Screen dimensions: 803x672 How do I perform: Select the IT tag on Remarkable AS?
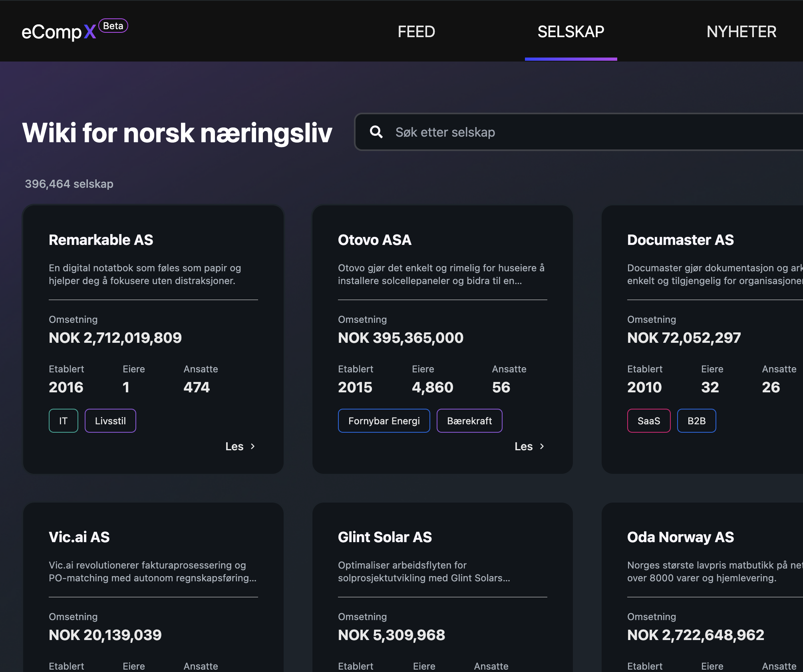click(x=64, y=421)
